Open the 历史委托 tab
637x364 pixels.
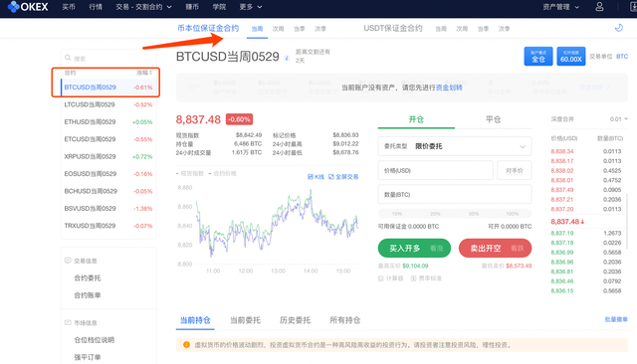point(295,320)
